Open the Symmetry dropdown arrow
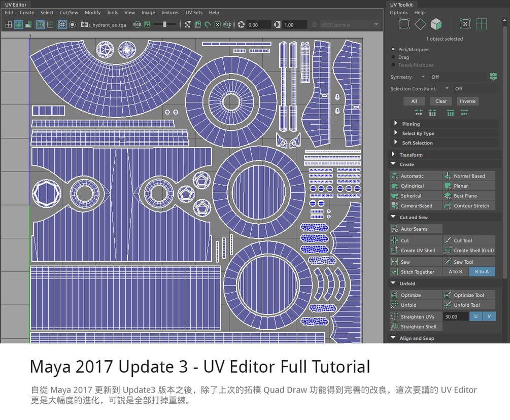The image size is (510, 420). (x=423, y=77)
